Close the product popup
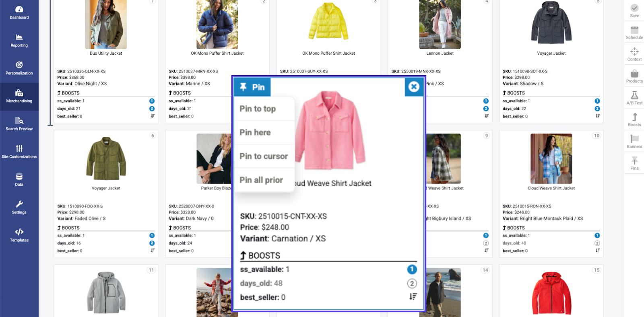644x317 pixels. (414, 87)
